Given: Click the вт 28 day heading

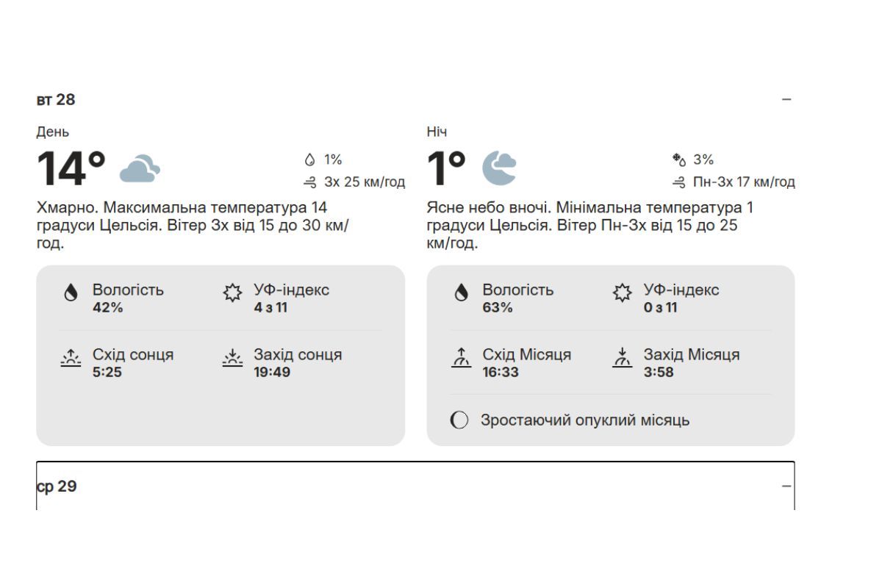Looking at the screenshot, I should (56, 99).
